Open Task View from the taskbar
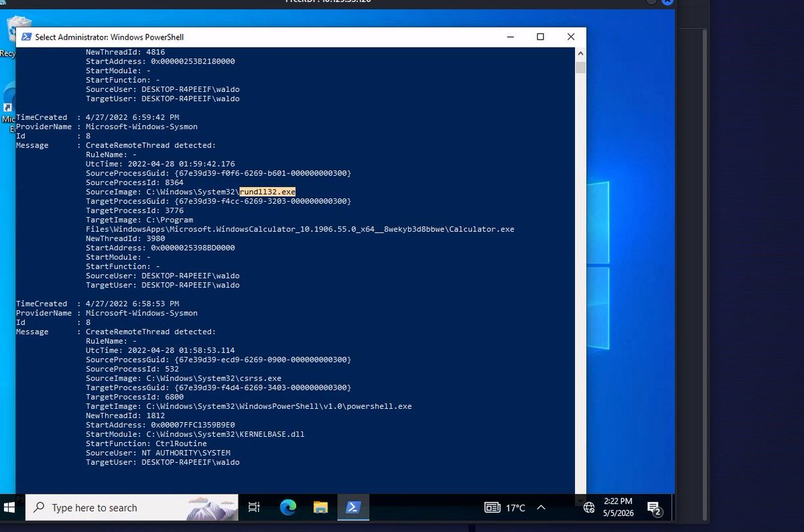Viewport: 804px width, 532px height. coord(254,507)
